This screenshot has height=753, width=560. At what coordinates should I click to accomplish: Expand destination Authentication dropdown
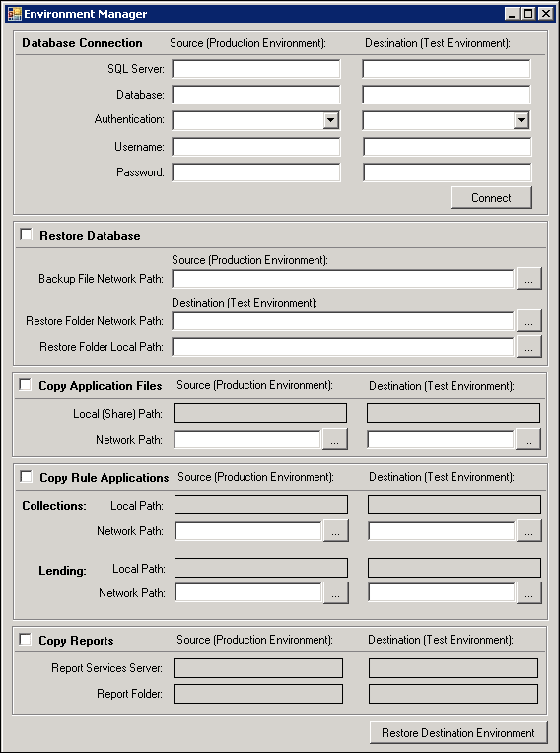tap(522, 120)
